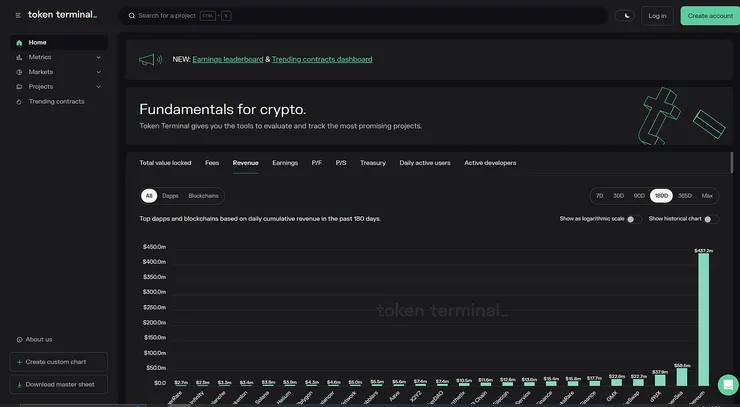Click the Solana axis label
This screenshot has width=740, height=407.
click(x=262, y=397)
